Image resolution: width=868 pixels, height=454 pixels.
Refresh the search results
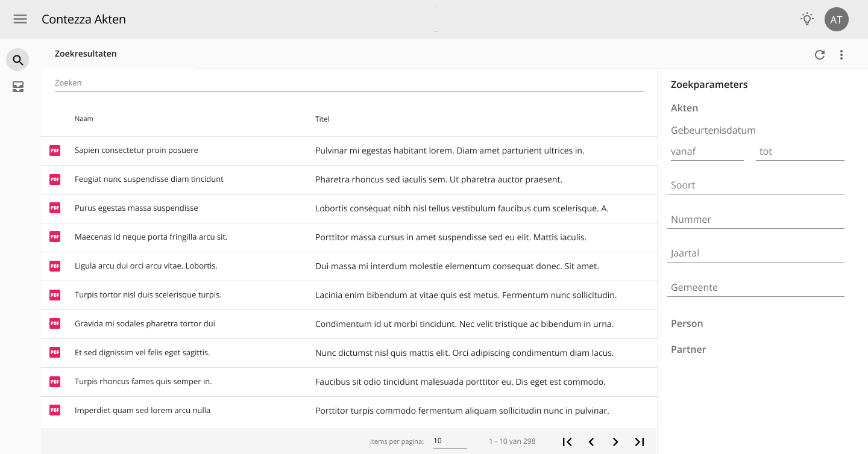tap(820, 55)
